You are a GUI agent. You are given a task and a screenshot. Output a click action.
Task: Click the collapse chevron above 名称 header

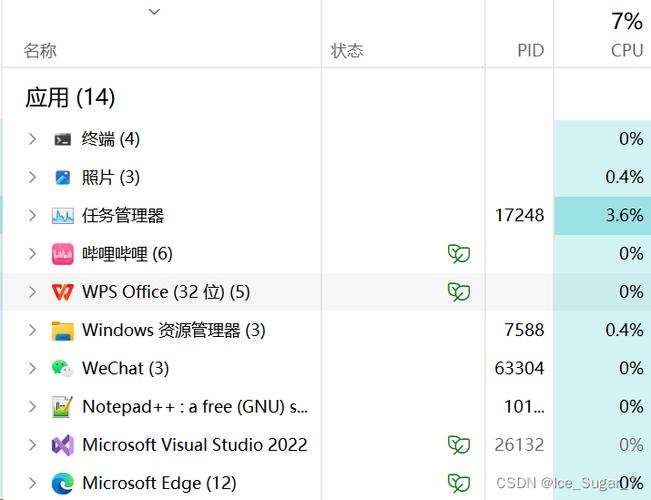[x=154, y=12]
